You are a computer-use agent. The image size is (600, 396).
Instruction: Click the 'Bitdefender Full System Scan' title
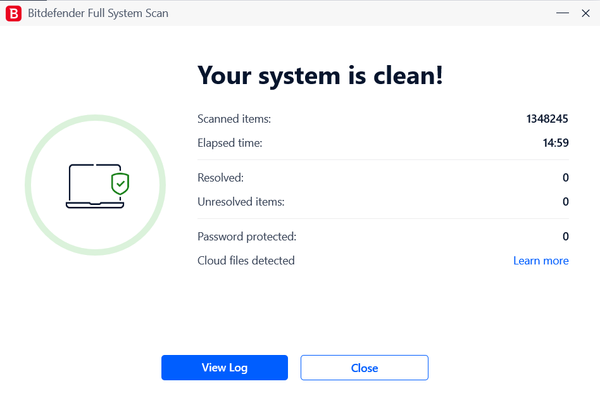(98, 13)
